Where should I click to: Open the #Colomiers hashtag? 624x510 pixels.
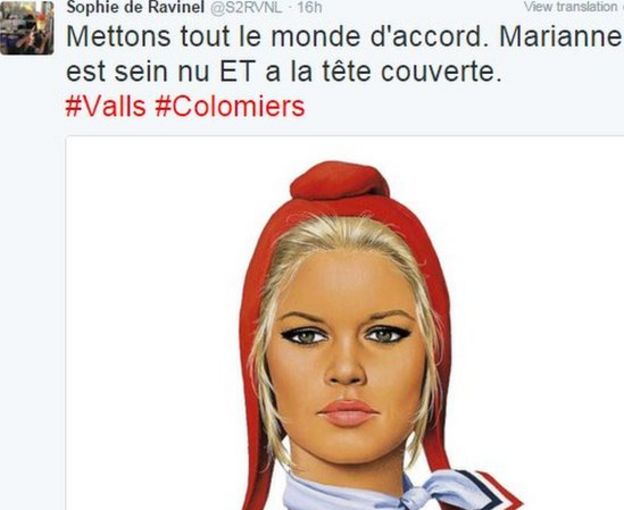tap(230, 107)
